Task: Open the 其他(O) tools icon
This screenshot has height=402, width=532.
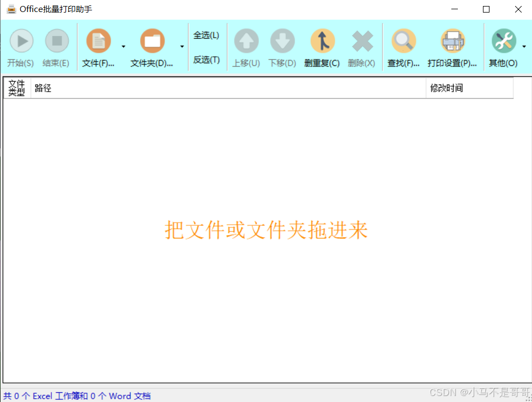Action: click(x=504, y=41)
